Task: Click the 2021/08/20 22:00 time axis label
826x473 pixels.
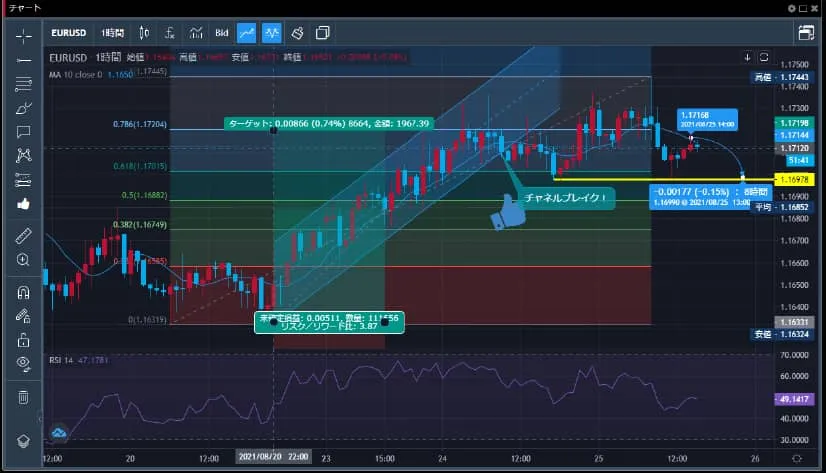Action: pyautogui.click(x=273, y=457)
